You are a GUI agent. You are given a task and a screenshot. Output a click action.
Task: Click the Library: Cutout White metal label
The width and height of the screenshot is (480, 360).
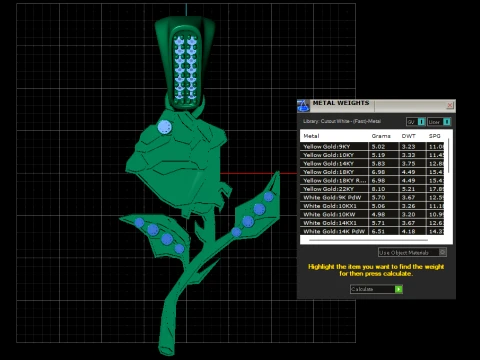click(x=342, y=121)
